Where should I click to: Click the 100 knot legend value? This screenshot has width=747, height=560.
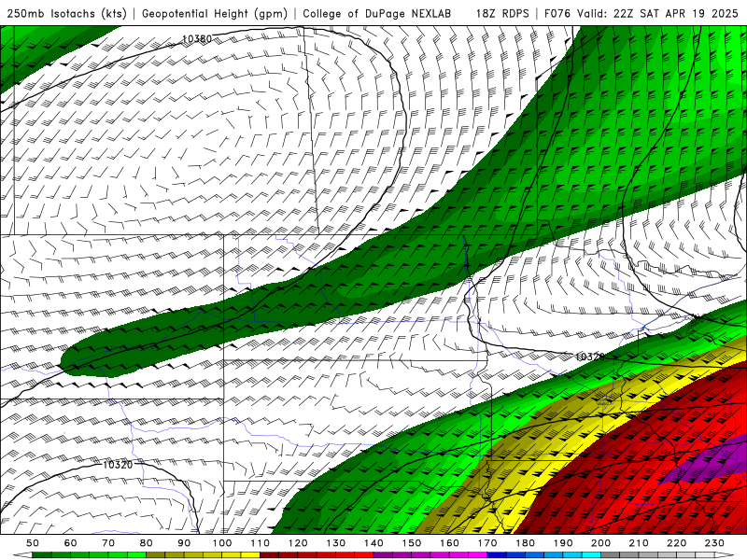click(x=222, y=543)
